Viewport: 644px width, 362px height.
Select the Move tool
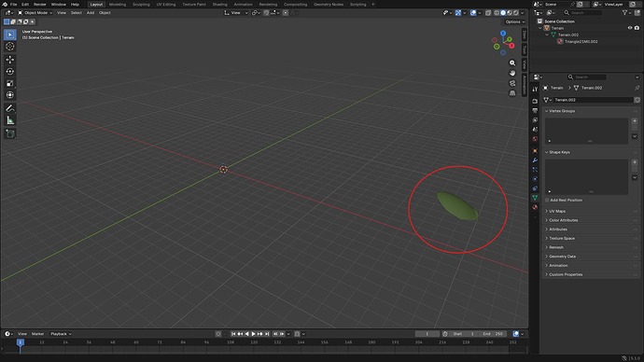[10, 60]
